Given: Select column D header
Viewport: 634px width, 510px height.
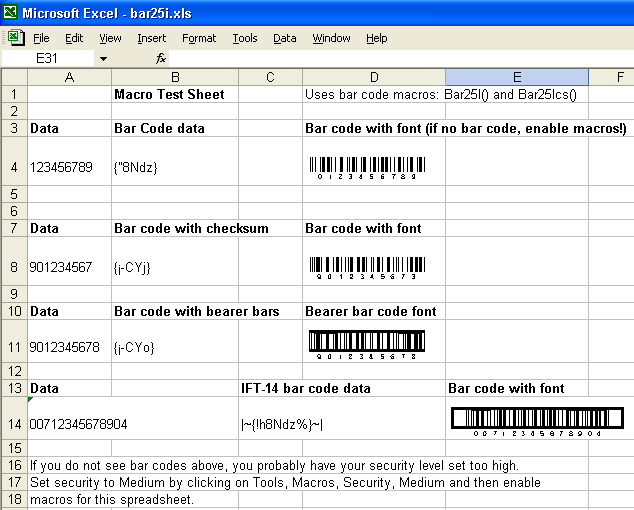Looking at the screenshot, I should [374, 77].
